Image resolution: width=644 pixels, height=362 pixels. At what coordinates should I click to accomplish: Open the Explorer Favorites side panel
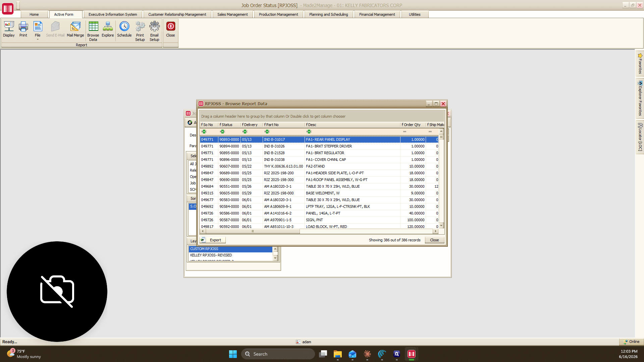(x=640, y=98)
